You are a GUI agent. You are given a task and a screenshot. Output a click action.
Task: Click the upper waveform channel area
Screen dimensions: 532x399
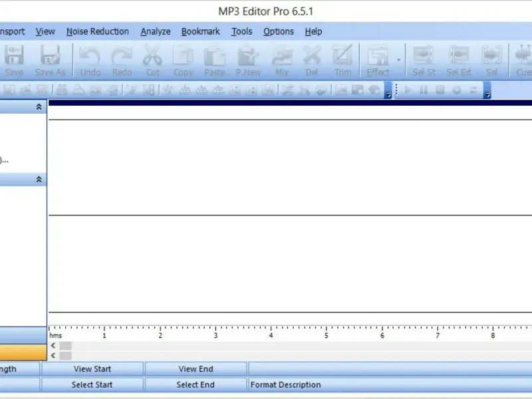290,168
